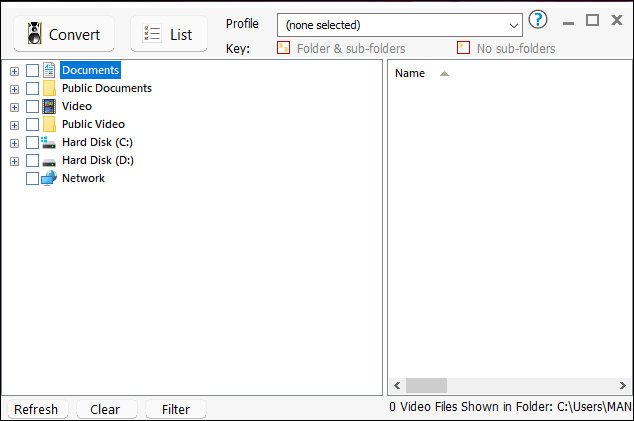Click the Network globe icon
The image size is (634, 421).
[49, 178]
